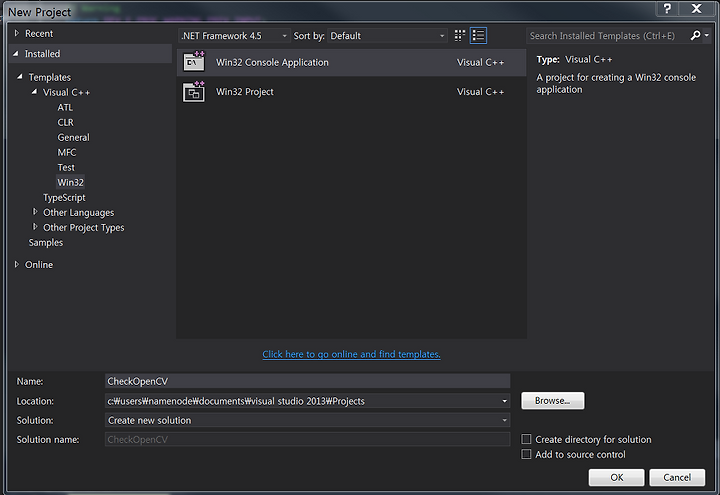Click the search magnifier icon
This screenshot has height=495, width=720.
[695, 35]
